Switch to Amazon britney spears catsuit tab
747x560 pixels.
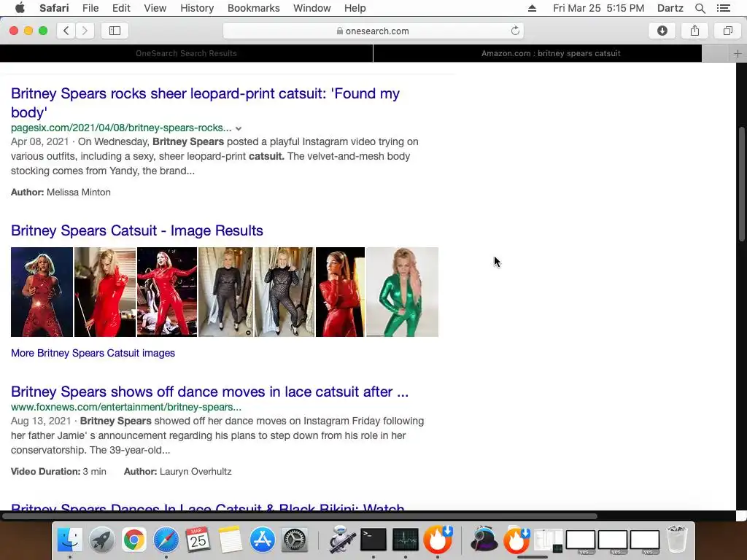[551, 53]
